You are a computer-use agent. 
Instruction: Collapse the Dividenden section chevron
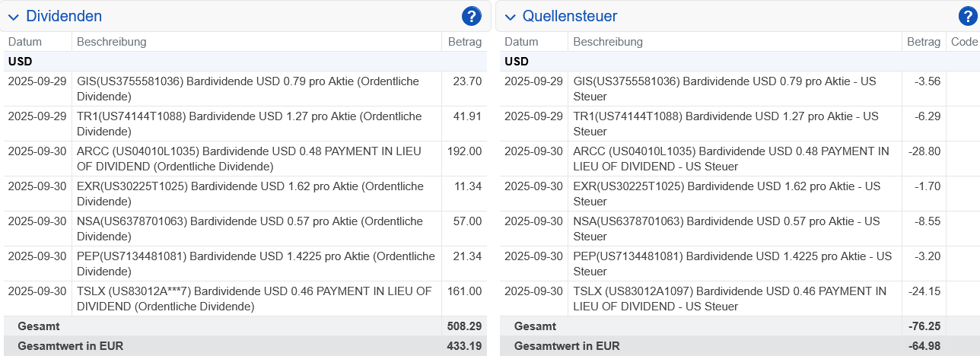point(14,17)
